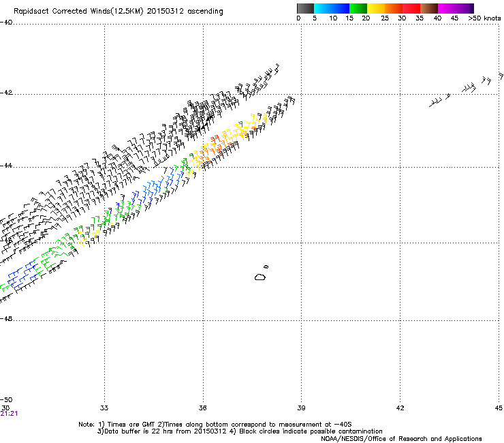The height and width of the screenshot is (443, 504).
Task: Click the 'NOAA/NESDIS/Office of Research and Applications' credit
Action: (x=401, y=439)
